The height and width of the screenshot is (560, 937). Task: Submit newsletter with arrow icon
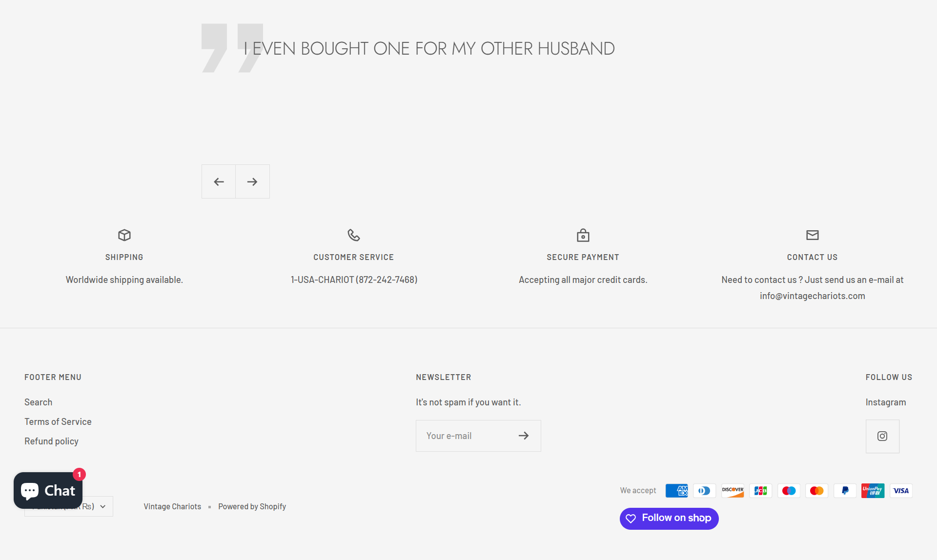(524, 436)
